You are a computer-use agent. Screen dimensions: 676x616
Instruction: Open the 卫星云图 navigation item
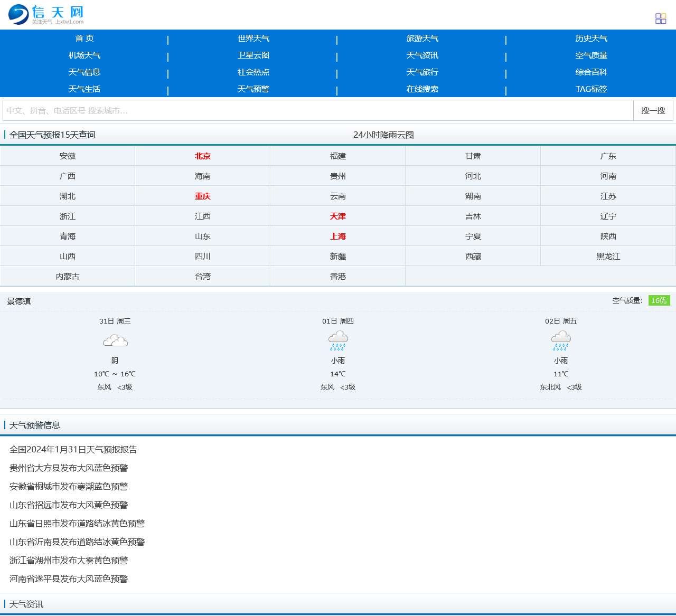(253, 55)
